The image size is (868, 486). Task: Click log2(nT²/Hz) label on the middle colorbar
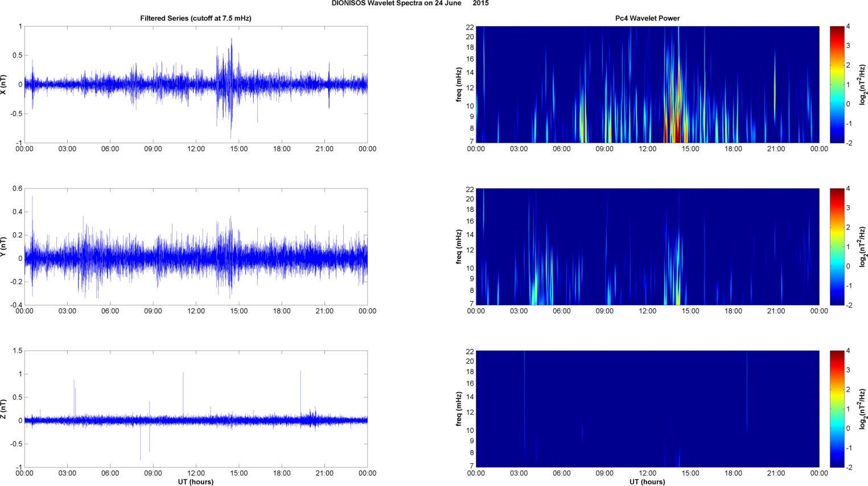tap(863, 246)
